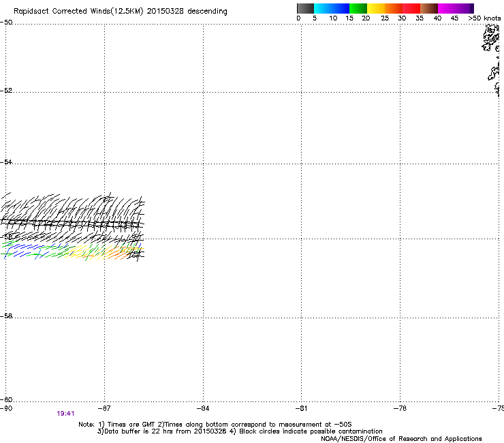Click the -87 longitude axis label
This screenshot has width=504, height=443.
(x=104, y=408)
